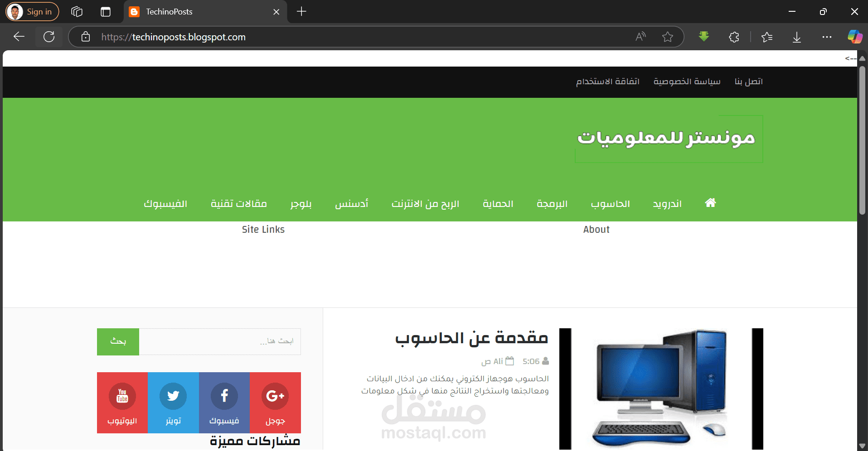The height and width of the screenshot is (451, 868).
Task: Open the browser ellipsis settings menu
Action: (x=827, y=37)
